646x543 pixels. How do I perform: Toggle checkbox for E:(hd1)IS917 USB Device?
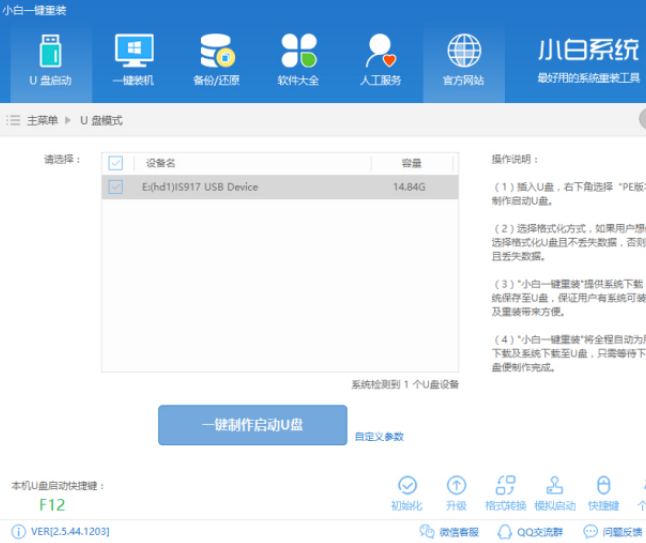point(115,187)
